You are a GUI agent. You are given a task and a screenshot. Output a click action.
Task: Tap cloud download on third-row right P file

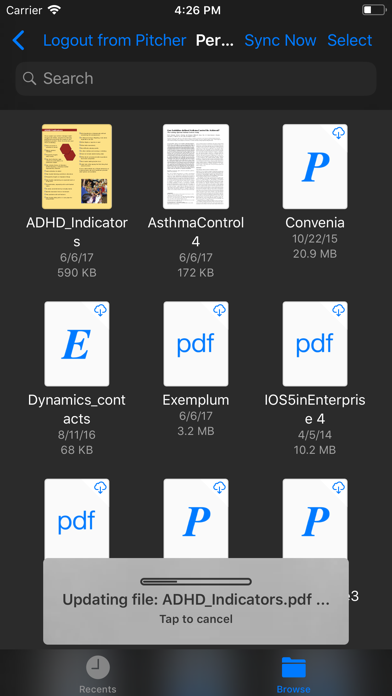pos(339,487)
